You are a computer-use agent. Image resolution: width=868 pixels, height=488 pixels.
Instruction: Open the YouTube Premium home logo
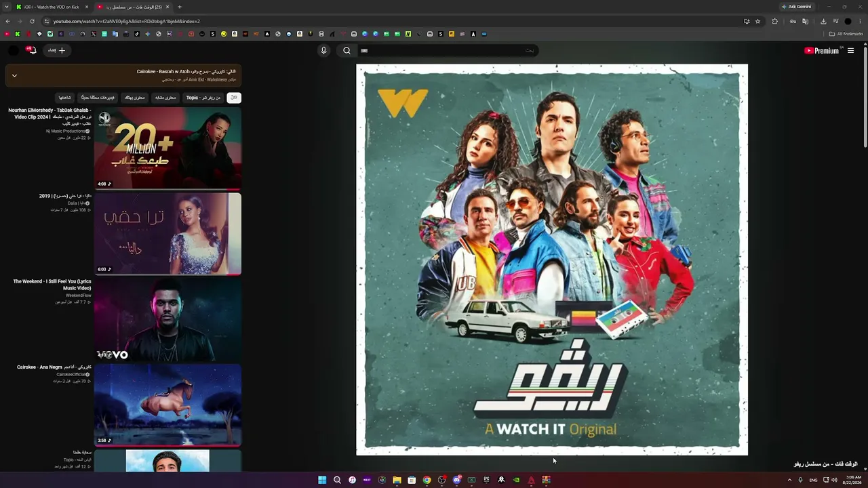coord(821,50)
